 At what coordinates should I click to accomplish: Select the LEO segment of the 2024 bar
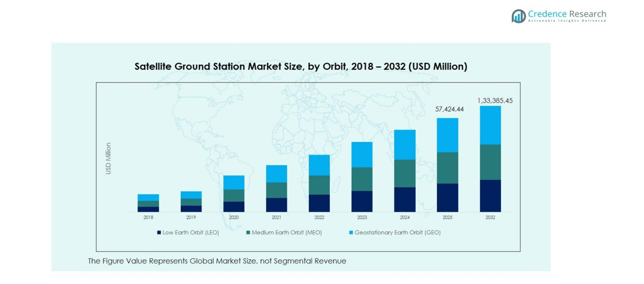(404, 199)
